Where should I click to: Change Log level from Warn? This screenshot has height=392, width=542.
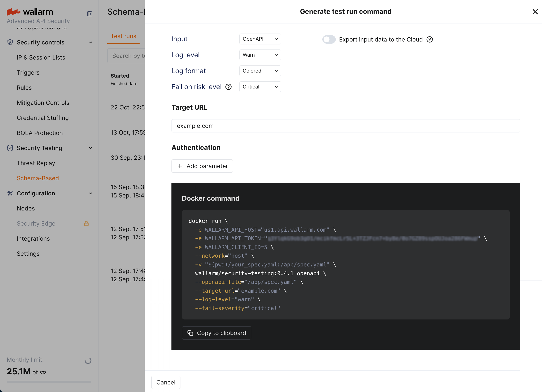tap(260, 55)
